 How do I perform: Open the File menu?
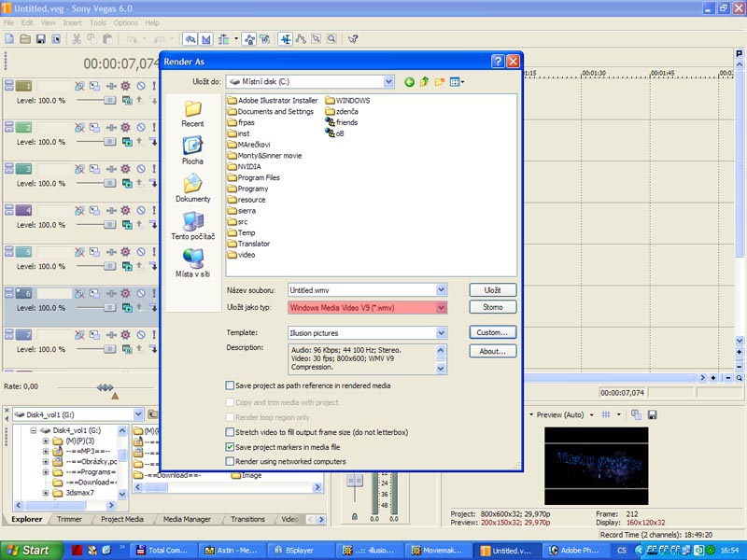(x=8, y=22)
